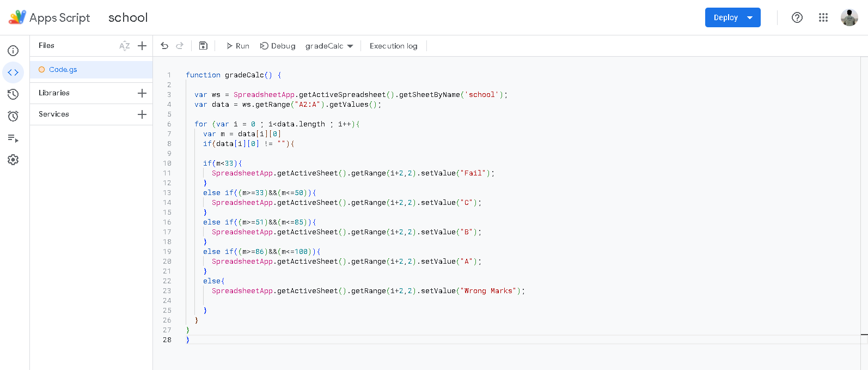Screen dimensions: 868x370
Task: Open the gradeCalc function dropdown
Action: (x=329, y=46)
